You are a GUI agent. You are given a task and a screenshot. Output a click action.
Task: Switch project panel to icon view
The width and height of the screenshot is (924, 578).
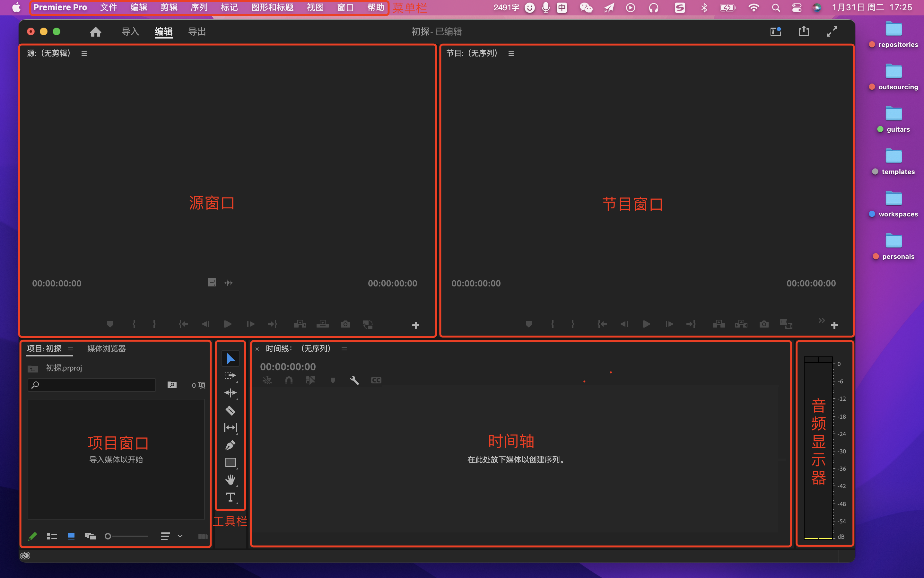tap(71, 536)
